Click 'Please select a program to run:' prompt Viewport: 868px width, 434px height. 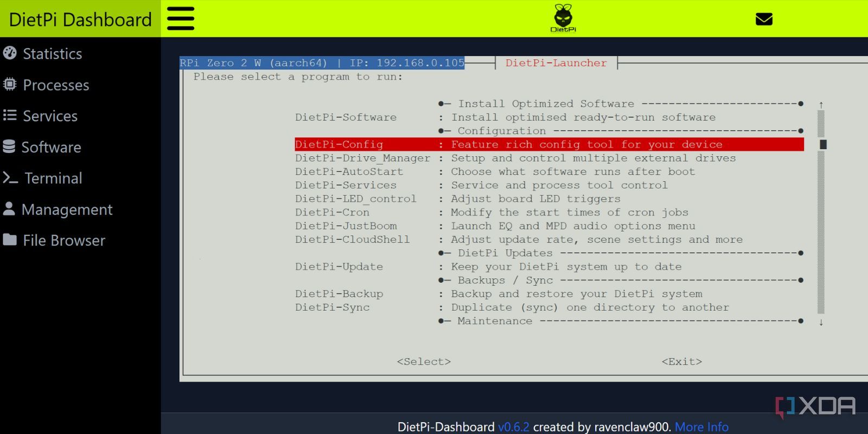coord(298,76)
